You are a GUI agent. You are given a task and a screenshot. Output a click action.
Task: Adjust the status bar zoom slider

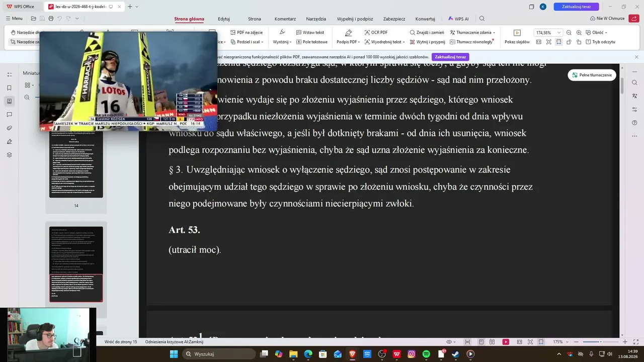[x=600, y=342]
